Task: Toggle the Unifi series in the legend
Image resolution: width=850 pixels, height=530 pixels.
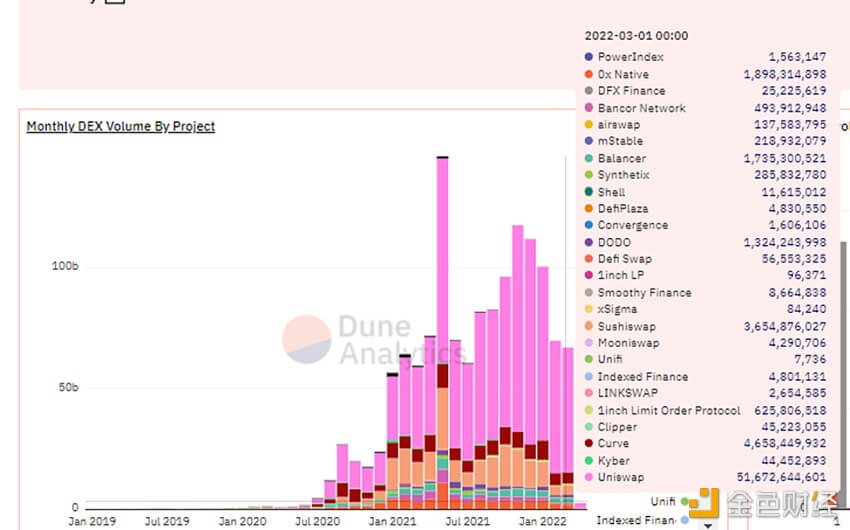Action: [663, 502]
